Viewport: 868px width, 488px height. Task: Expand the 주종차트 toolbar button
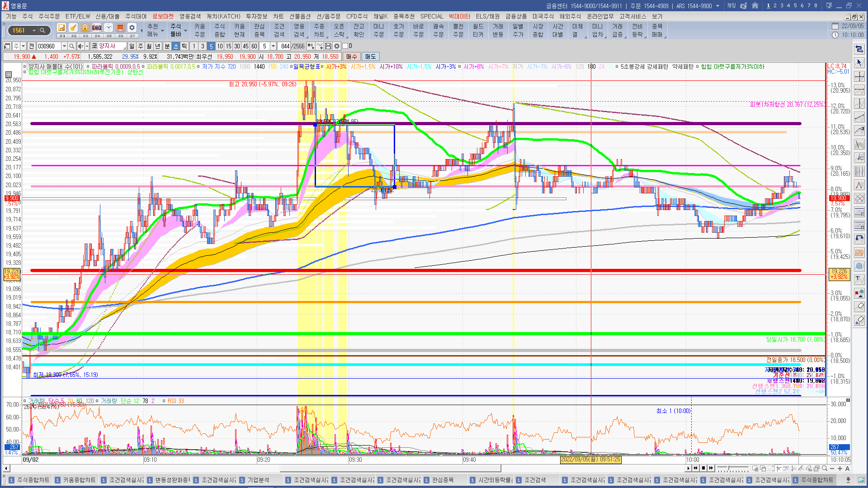319,30
